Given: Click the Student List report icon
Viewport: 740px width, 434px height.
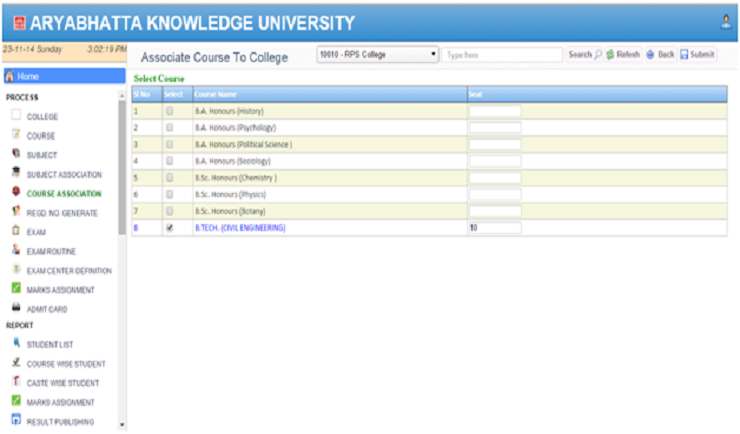Looking at the screenshot, I should coord(16,344).
